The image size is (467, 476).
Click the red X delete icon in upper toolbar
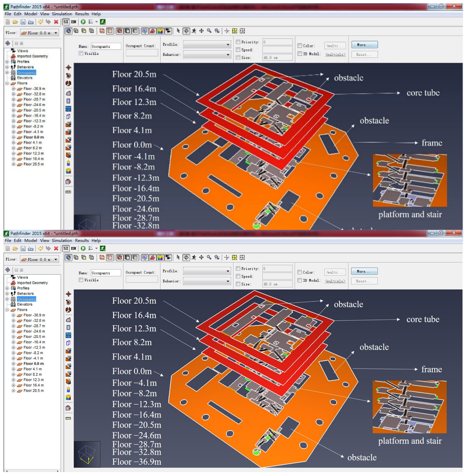tap(56, 22)
